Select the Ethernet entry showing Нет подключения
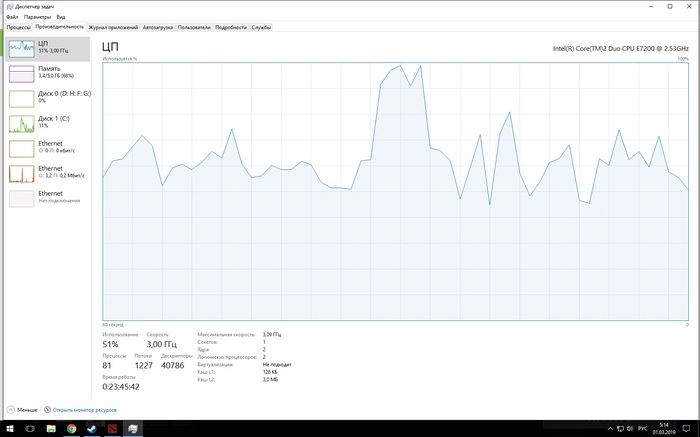Viewport: 700px width, 437px height. pos(46,197)
